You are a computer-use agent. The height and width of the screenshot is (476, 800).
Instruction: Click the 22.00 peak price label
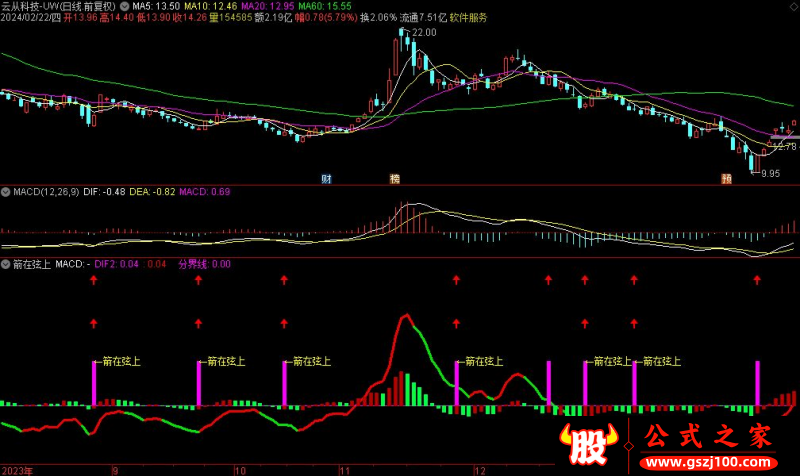click(424, 33)
